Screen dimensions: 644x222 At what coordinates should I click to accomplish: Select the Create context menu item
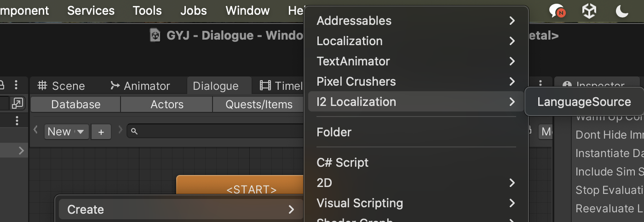click(181, 210)
